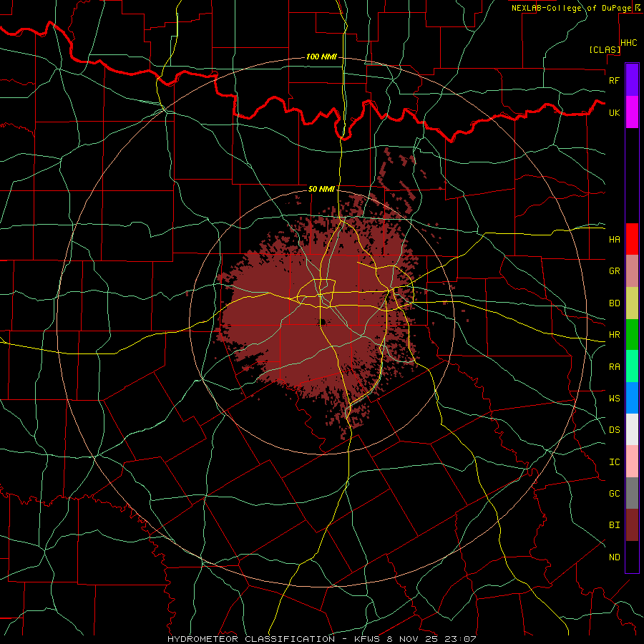Viewport: 644px width, 644px height.
Task: Click the RA legend label
Action: pyautogui.click(x=615, y=367)
